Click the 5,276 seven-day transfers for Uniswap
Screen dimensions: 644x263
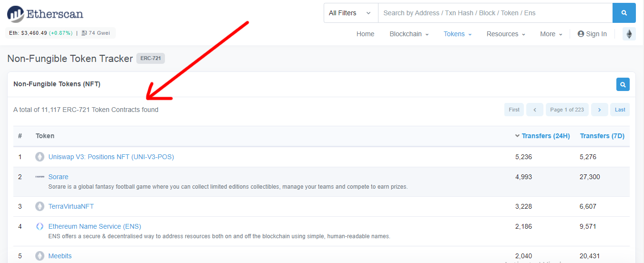pyautogui.click(x=588, y=157)
